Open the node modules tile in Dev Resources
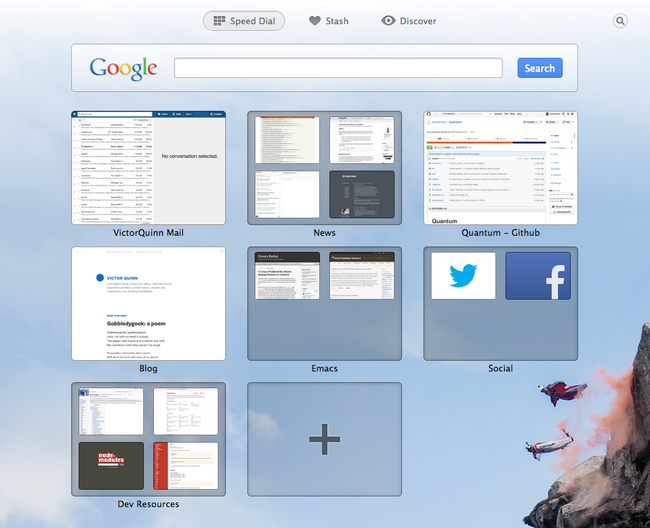 pos(111,465)
